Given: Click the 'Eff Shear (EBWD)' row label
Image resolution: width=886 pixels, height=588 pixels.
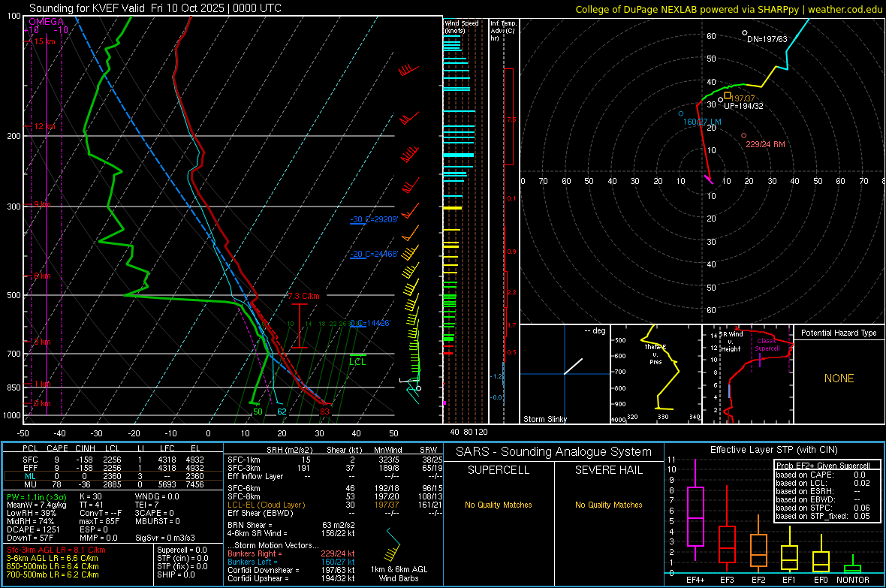Looking at the screenshot, I should [x=260, y=514].
